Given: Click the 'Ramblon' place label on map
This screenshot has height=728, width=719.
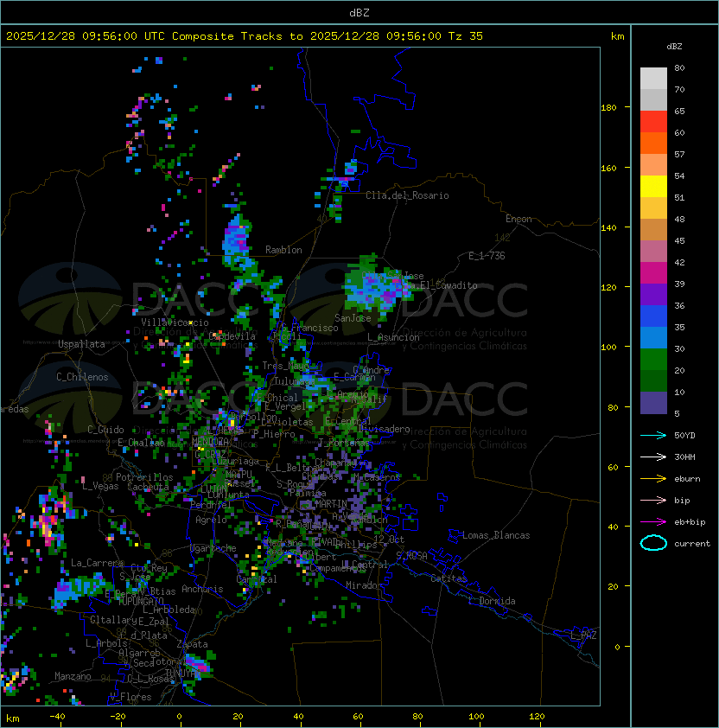Looking at the screenshot, I should click(283, 250).
